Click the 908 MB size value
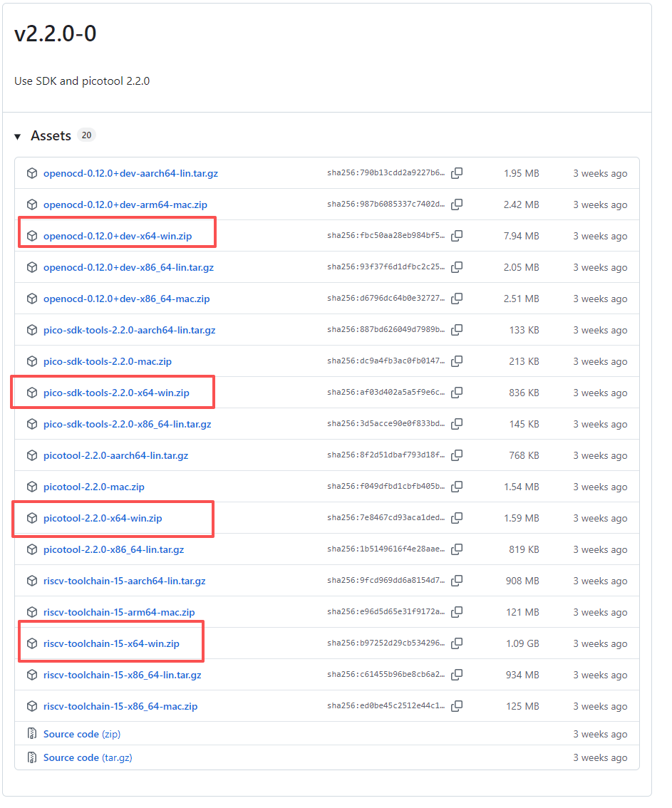Screen dimensions: 672x808 (522, 581)
